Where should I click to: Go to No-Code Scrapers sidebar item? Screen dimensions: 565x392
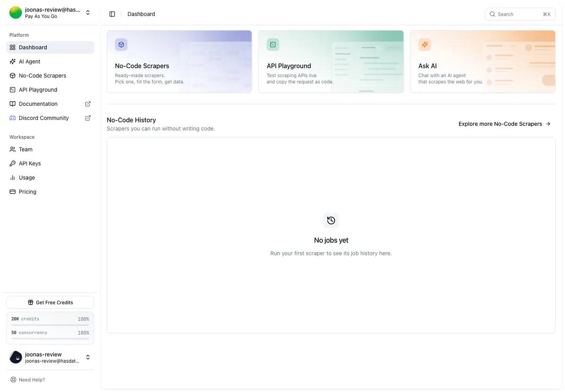click(50, 76)
